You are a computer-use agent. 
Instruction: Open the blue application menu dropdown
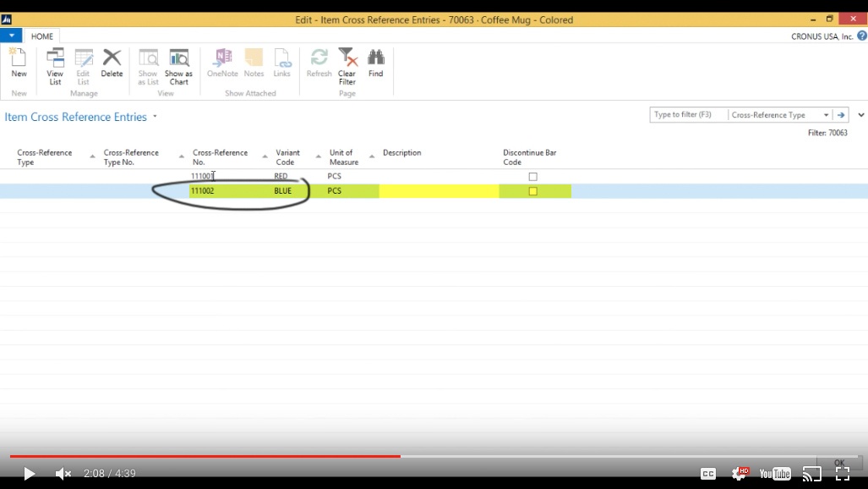click(x=10, y=36)
